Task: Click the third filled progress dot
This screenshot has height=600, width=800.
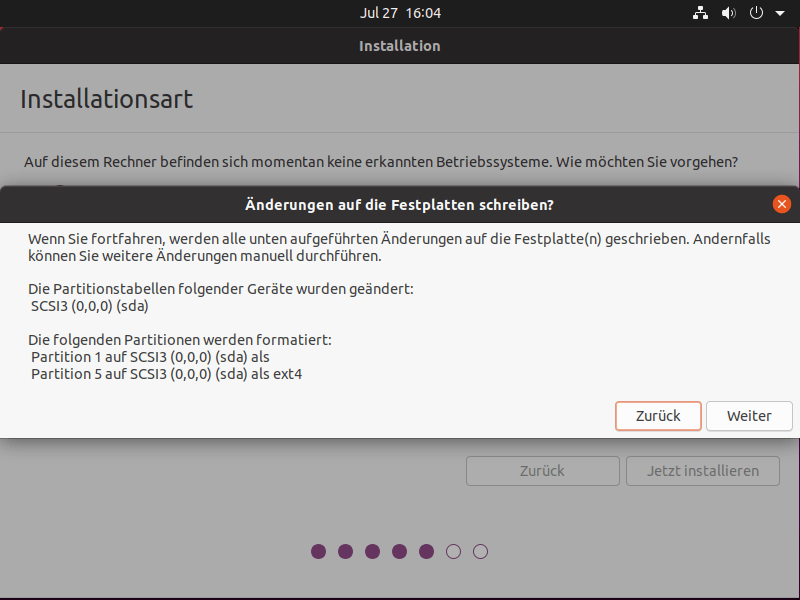Action: pos(373,551)
